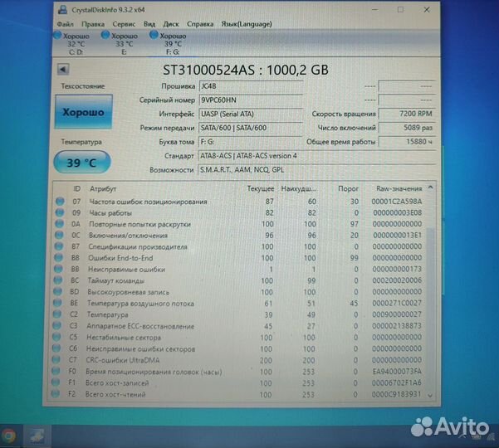Click the ID column header
This screenshot has width=499, height=448.
[76, 189]
